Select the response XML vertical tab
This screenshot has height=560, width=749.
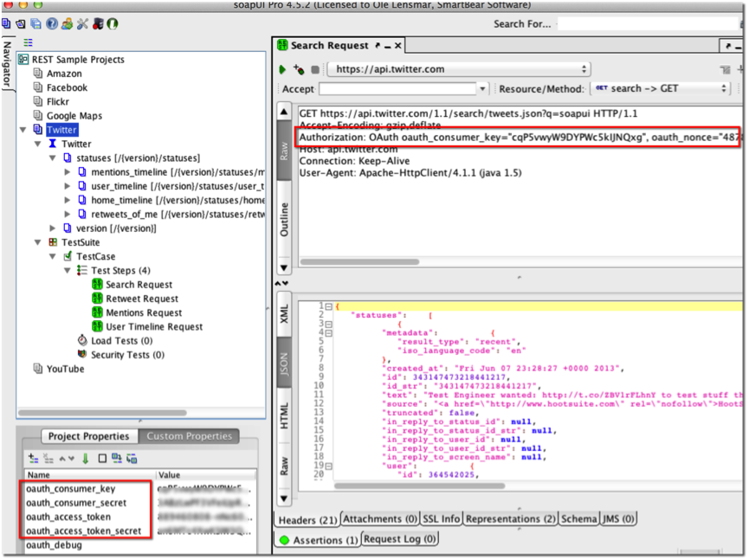[284, 314]
